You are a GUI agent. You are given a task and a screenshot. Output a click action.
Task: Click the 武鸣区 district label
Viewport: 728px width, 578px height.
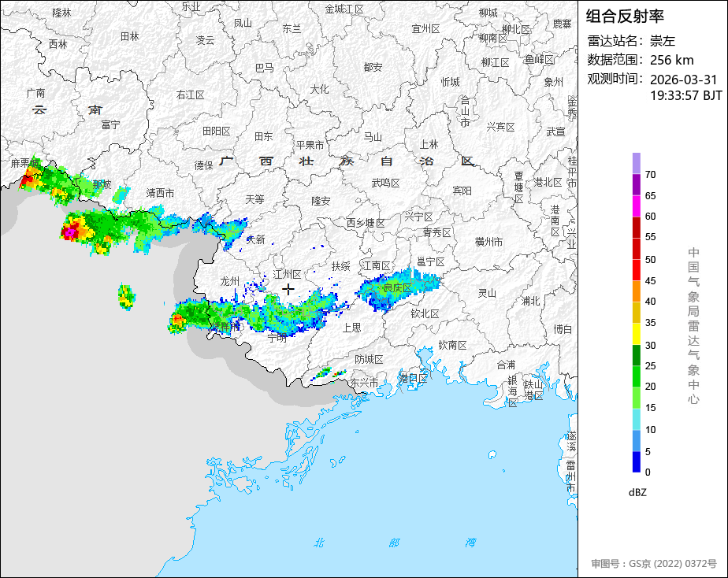(386, 183)
